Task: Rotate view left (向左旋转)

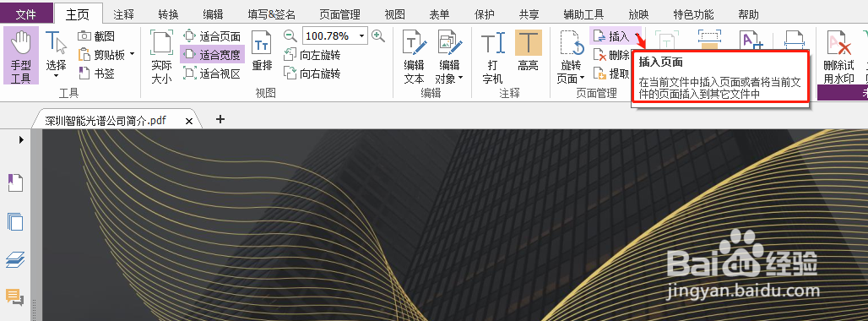Action: (312, 55)
